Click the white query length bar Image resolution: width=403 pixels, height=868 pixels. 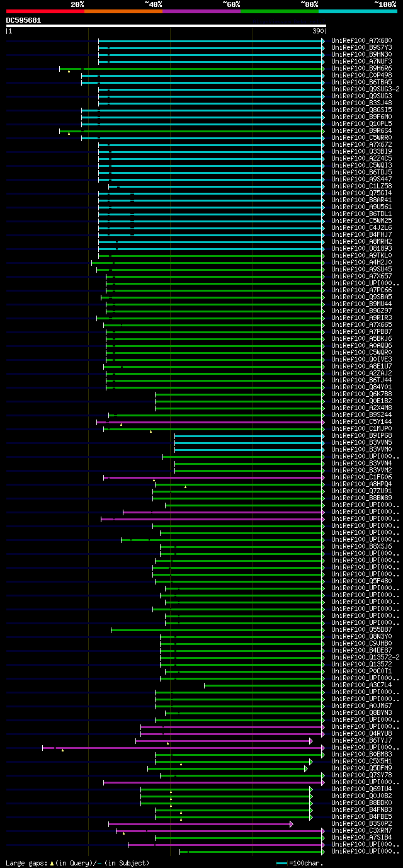[166, 26]
